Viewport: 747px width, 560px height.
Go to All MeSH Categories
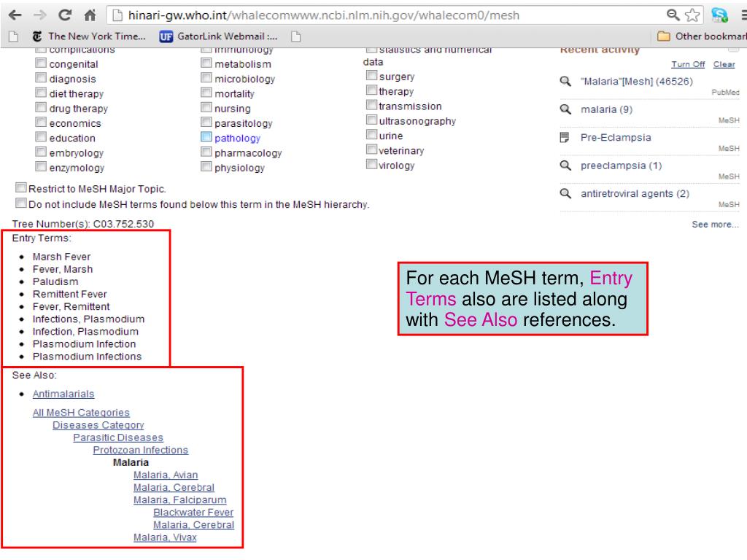81,413
